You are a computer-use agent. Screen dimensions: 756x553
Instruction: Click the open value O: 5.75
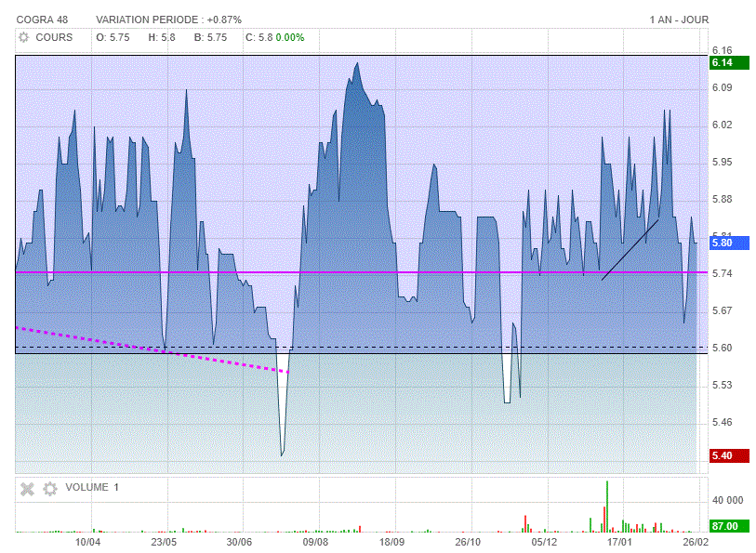point(113,37)
